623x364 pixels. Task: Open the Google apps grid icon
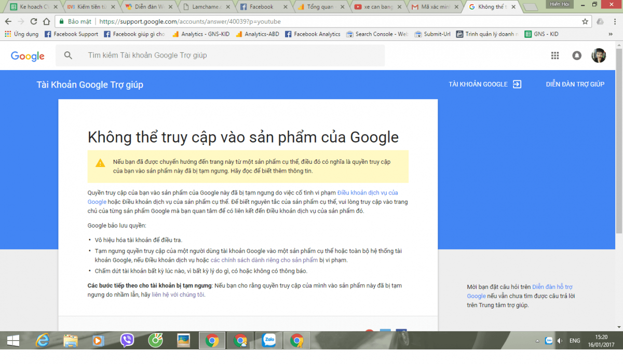555,55
